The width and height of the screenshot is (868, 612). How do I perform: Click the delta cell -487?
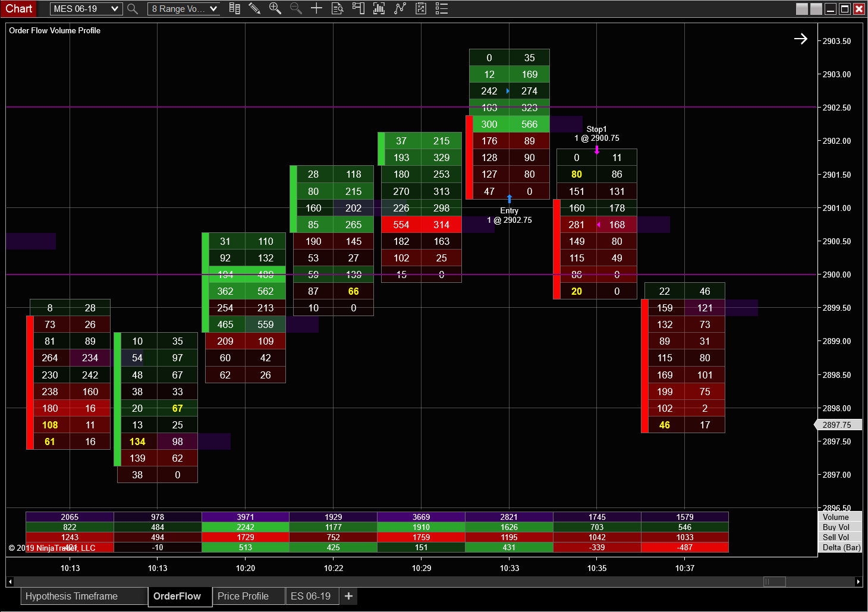pyautogui.click(x=685, y=547)
